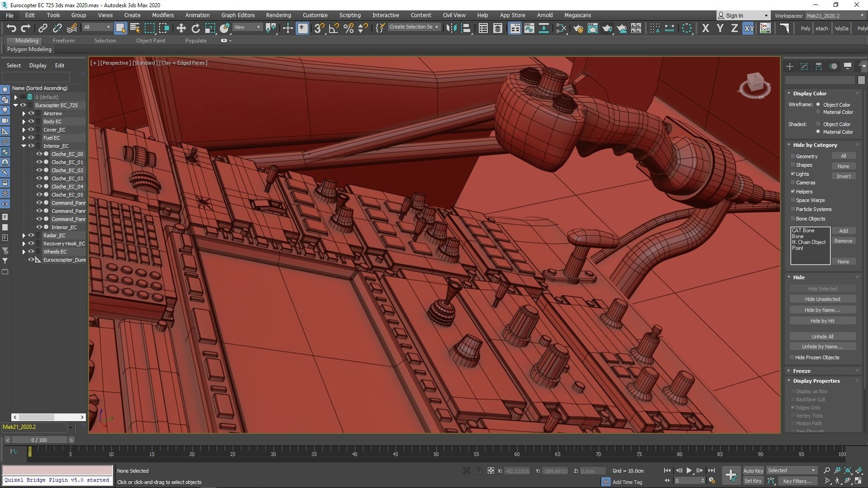Click the Select Object arrow tool
Viewport: 868px width, 488px height.
[120, 28]
